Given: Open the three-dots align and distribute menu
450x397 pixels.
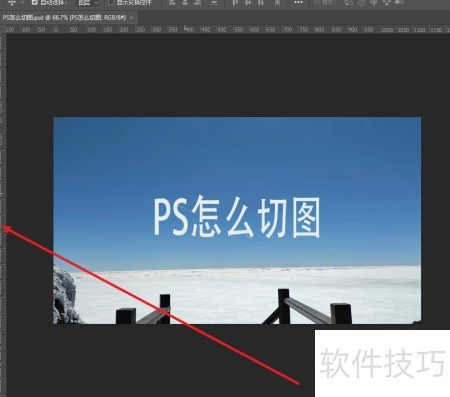Looking at the screenshot, I should click(298, 2).
